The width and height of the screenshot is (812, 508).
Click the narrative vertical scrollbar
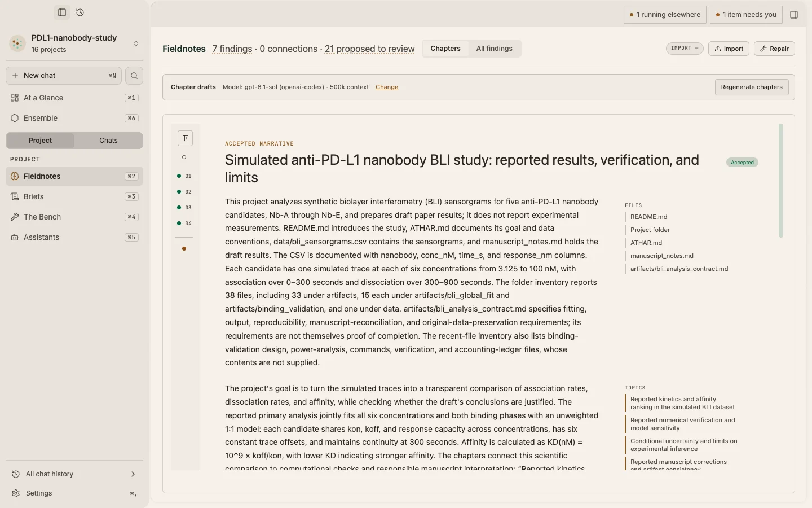(781, 181)
